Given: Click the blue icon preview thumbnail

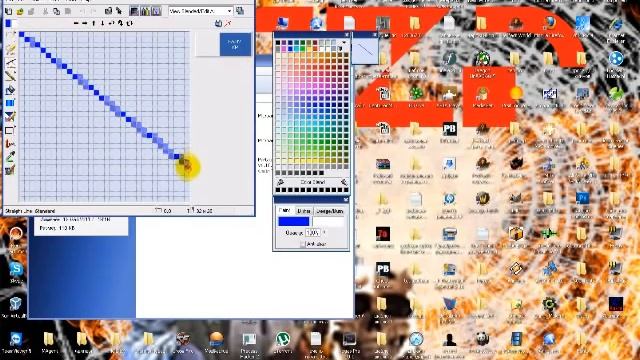Looking at the screenshot, I should 236,44.
